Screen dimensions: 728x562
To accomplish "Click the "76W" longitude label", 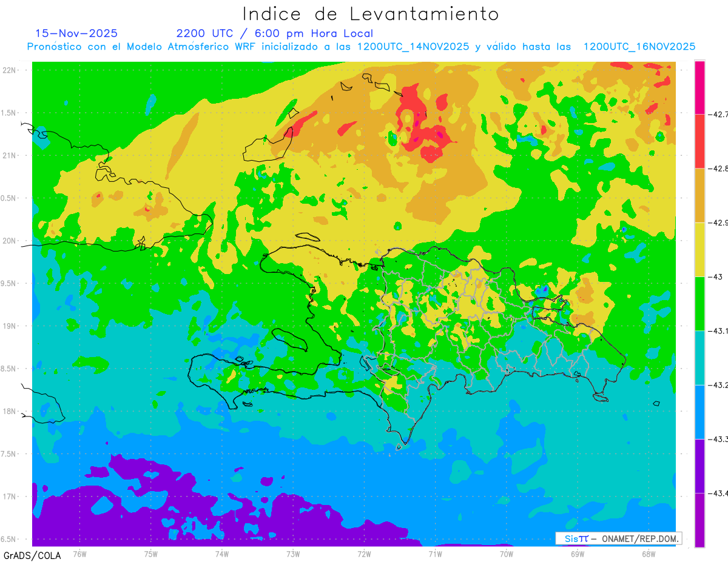I will (x=79, y=554).
